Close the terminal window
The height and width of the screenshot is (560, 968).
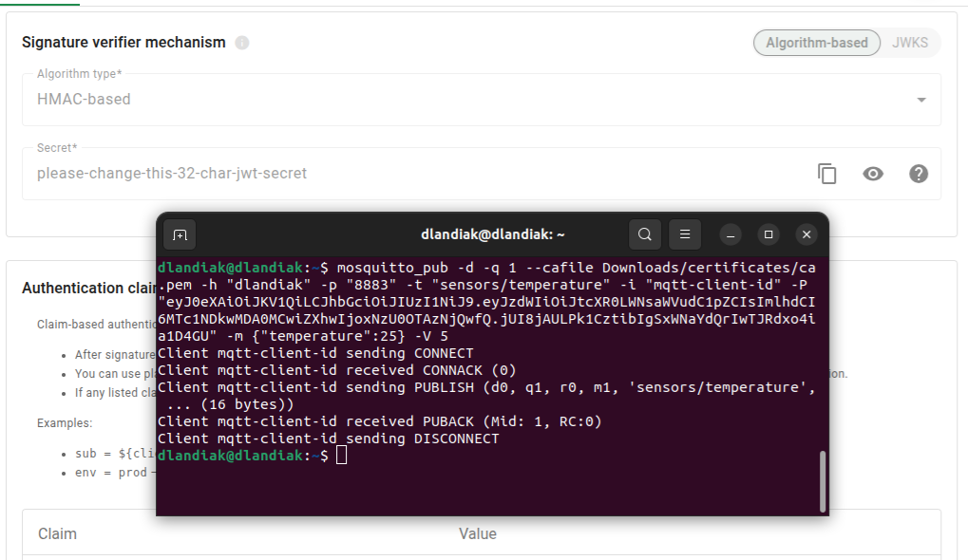(807, 234)
